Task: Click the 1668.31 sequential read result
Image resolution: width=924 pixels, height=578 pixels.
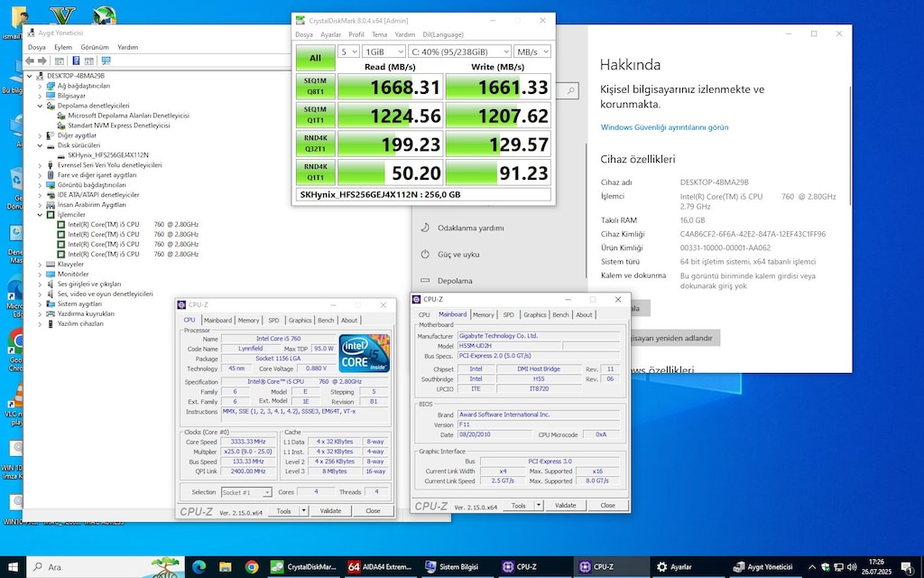Action: (x=389, y=88)
